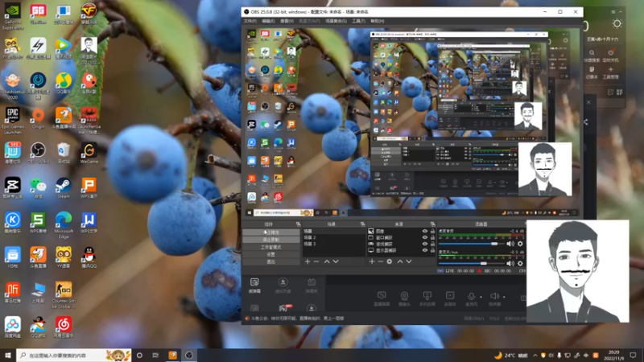Adjust the 麦克风/Aux volume slider
Image resolution: width=644 pixels, height=362 pixels.
tap(473, 264)
